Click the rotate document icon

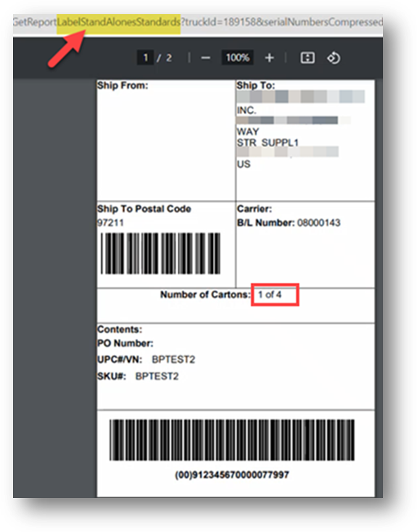(x=333, y=57)
